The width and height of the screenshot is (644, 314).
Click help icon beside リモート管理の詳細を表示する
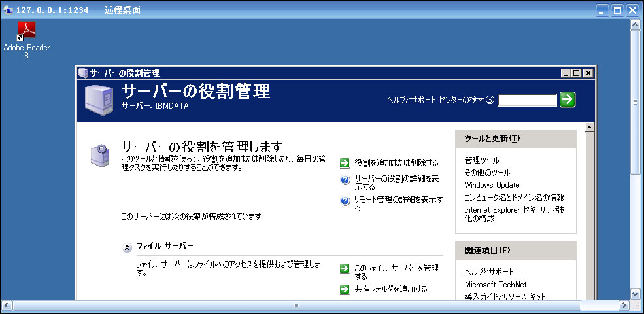345,201
